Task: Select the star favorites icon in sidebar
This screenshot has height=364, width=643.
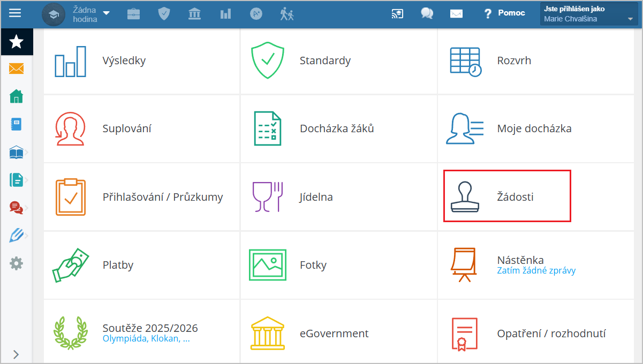Action: [17, 41]
